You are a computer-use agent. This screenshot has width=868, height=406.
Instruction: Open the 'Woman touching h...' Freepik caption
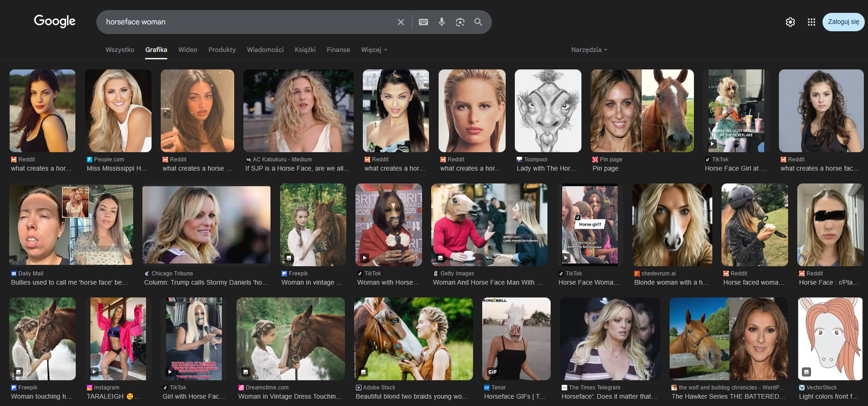pos(42,396)
